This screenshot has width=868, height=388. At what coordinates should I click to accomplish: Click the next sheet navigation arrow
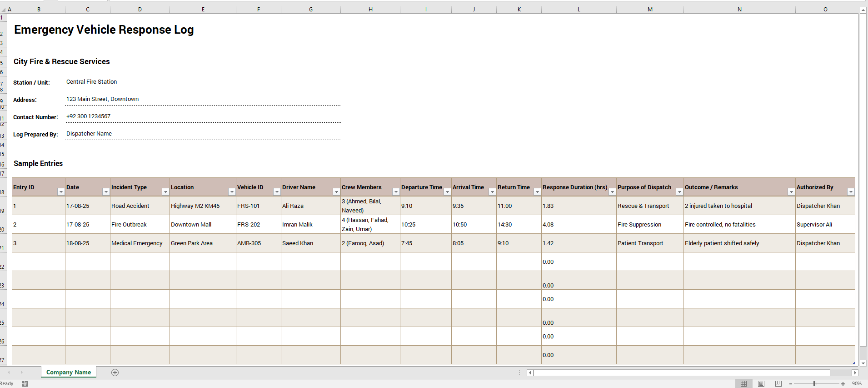click(x=21, y=373)
